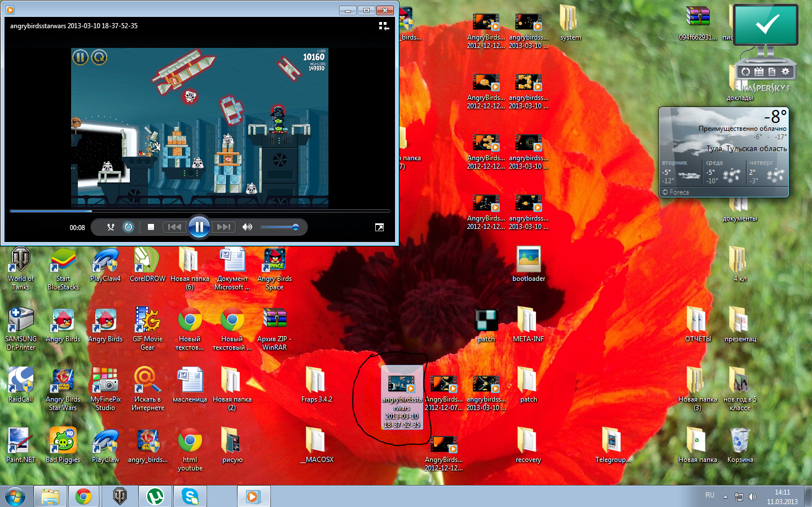The image size is (812, 507).
Task: Click the playing video frame
Action: 200,127
